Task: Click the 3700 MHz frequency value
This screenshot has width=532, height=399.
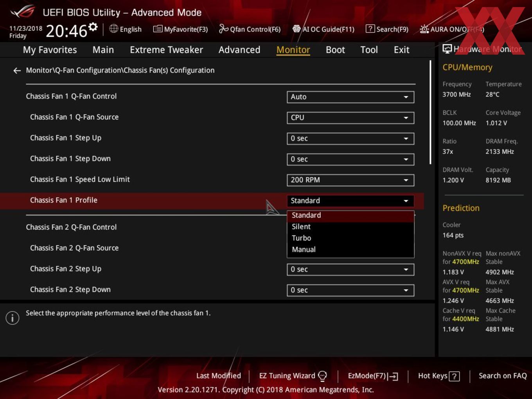Action: coord(457,95)
